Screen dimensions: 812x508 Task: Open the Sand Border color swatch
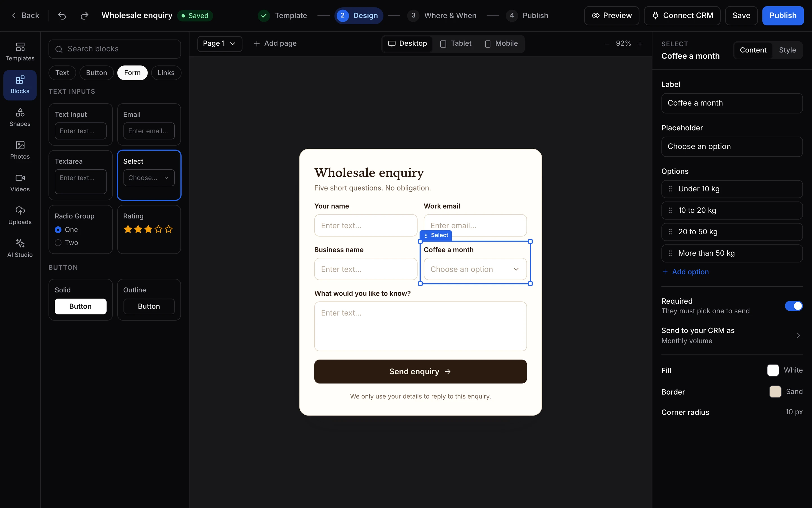pyautogui.click(x=775, y=392)
